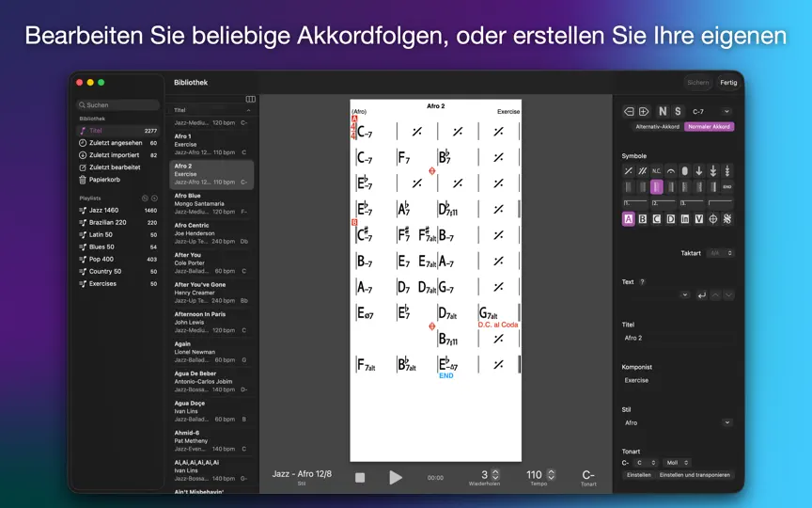Screen dimensions: 812x508
Task: Insert the triple down-arrow symbol
Action: (727, 171)
